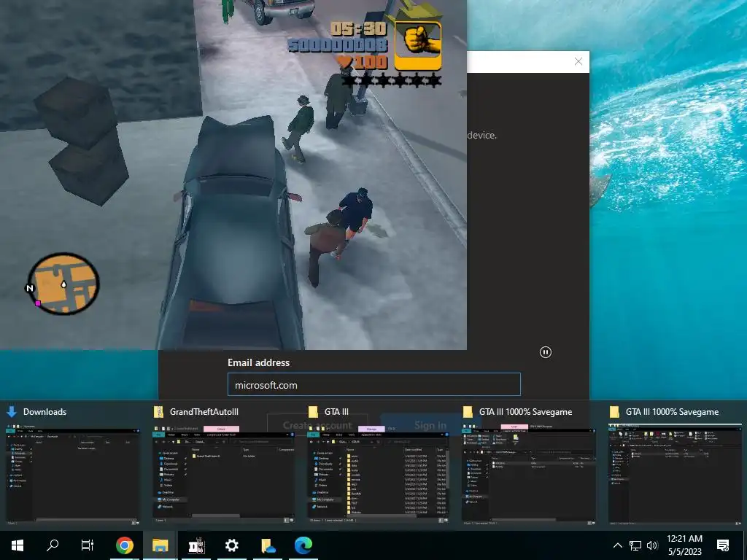Image resolution: width=747 pixels, height=560 pixels.
Task: Pause animation with the circular pause button
Action: 546,352
